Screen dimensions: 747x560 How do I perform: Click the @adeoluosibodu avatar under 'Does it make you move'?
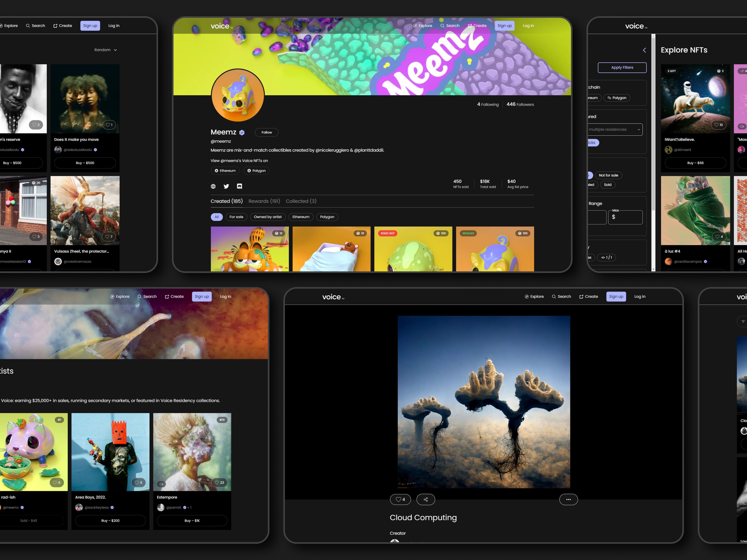[x=58, y=150]
